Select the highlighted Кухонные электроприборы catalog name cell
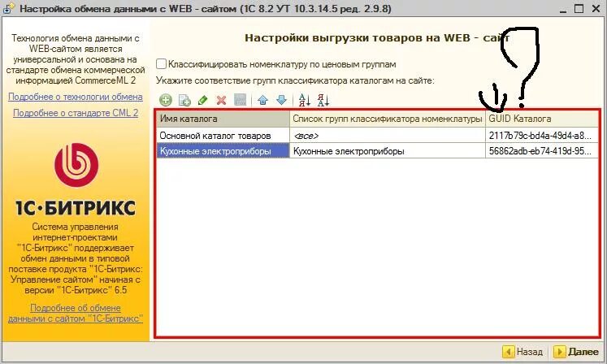607x364 pixels. (x=223, y=150)
